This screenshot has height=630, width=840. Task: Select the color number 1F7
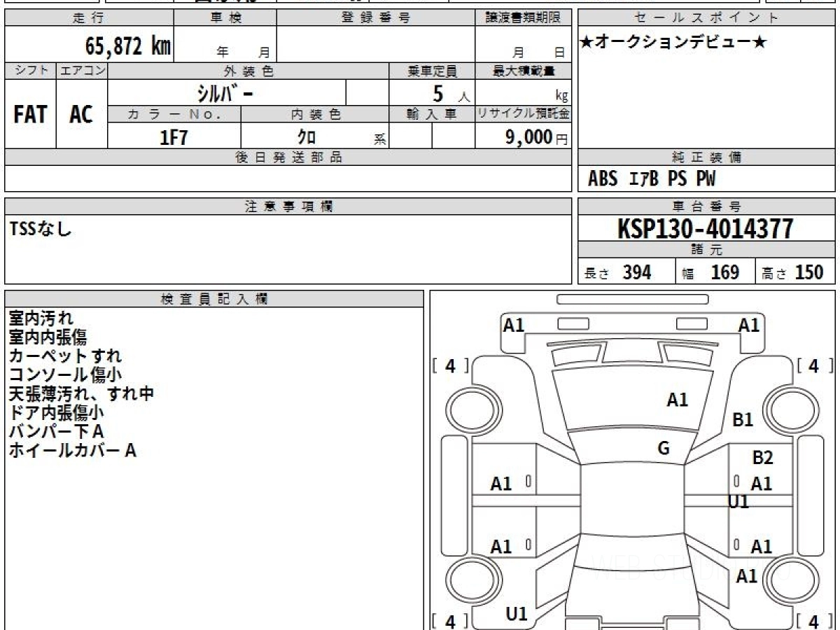(174, 138)
